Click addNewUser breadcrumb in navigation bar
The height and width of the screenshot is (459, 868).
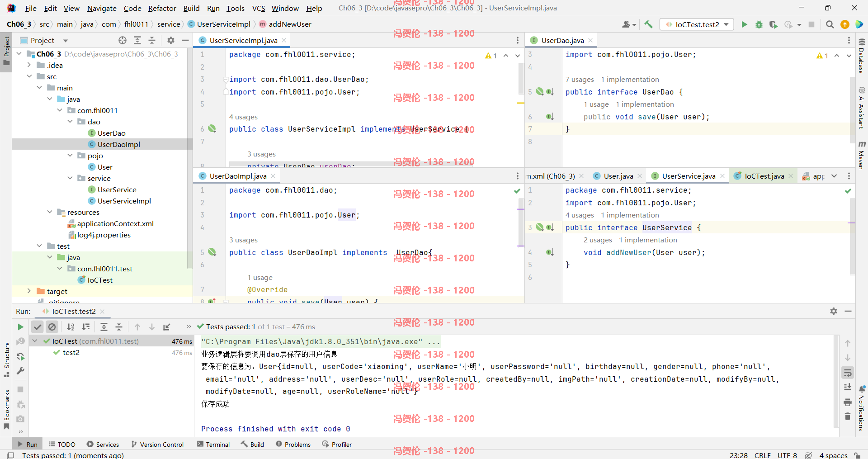coord(290,24)
